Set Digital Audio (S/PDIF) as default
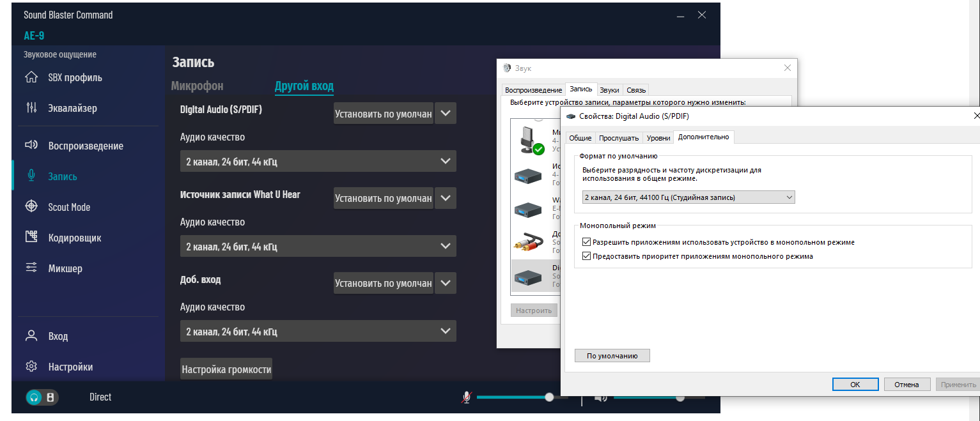980x421 pixels. click(384, 114)
